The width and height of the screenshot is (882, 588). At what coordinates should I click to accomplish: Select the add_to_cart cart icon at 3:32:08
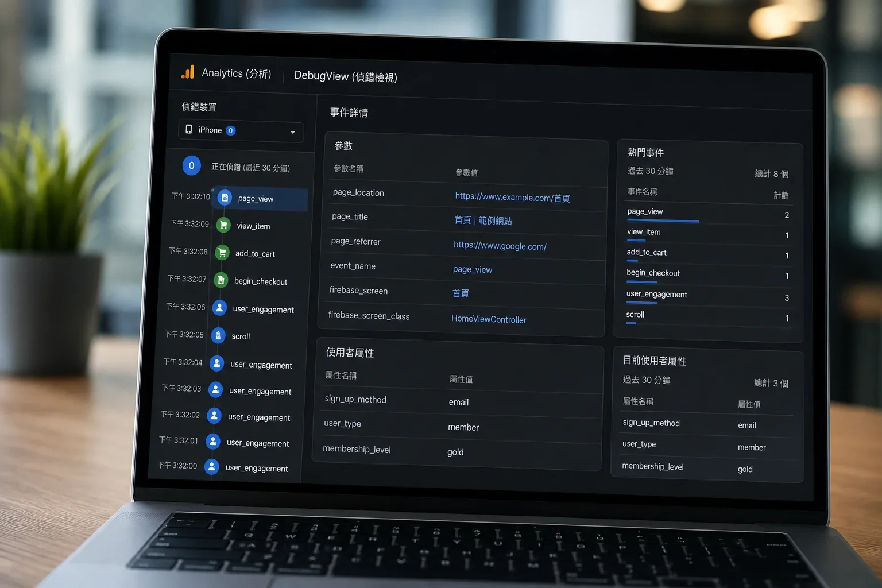point(222,253)
